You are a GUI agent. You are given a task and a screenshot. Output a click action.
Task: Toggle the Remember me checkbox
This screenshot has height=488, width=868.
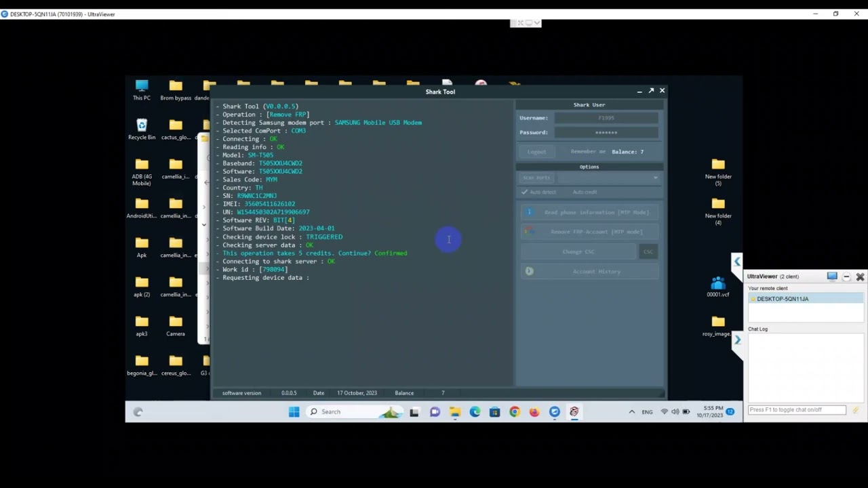tap(588, 152)
